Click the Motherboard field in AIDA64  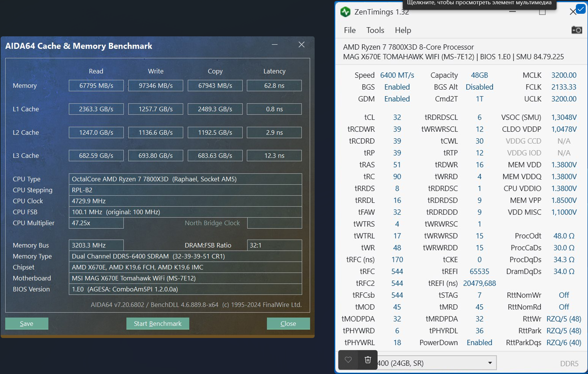[x=185, y=278]
